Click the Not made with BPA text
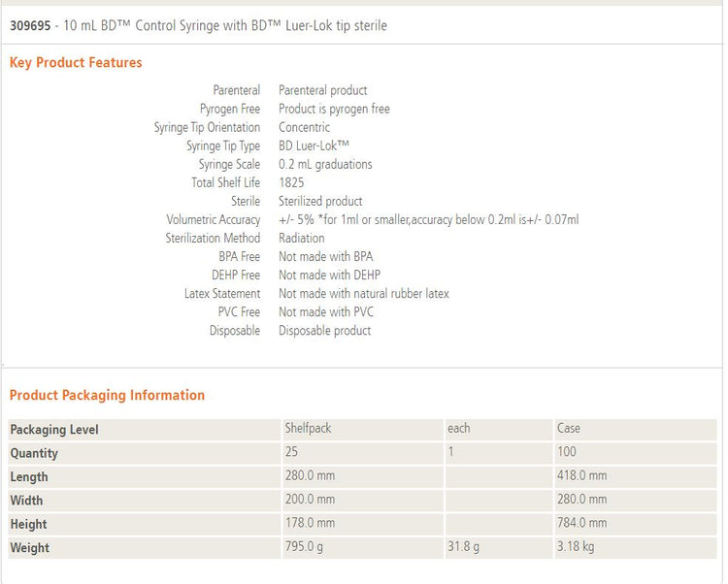This screenshot has width=728, height=584. pyautogui.click(x=325, y=256)
